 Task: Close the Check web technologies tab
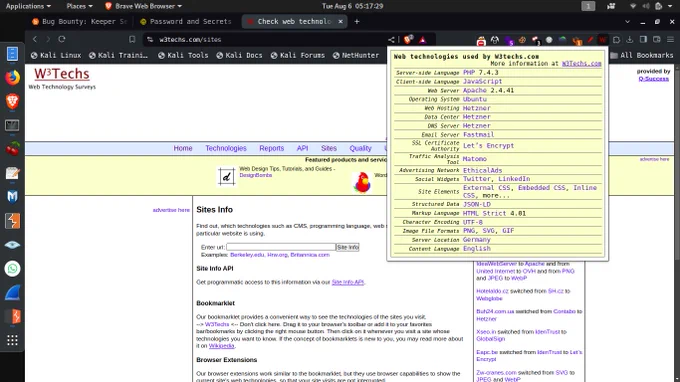coord(340,21)
